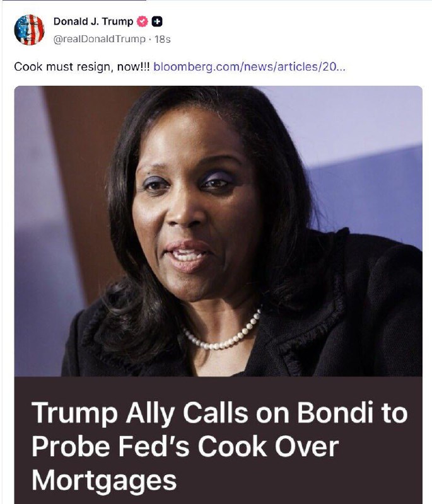Click the dark plus badge icon
Viewport: 432px width, 504px height.
[x=157, y=21]
